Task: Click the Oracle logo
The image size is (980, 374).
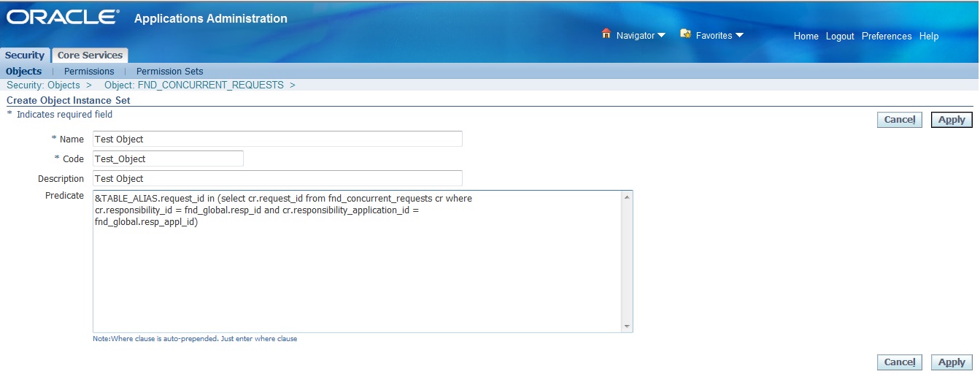Action: pyautogui.click(x=63, y=18)
